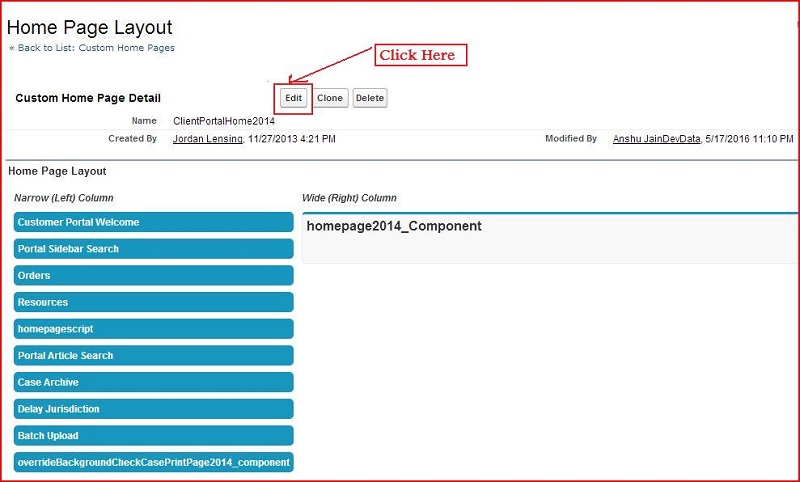
Task: Click the Edit button
Action: click(x=293, y=98)
